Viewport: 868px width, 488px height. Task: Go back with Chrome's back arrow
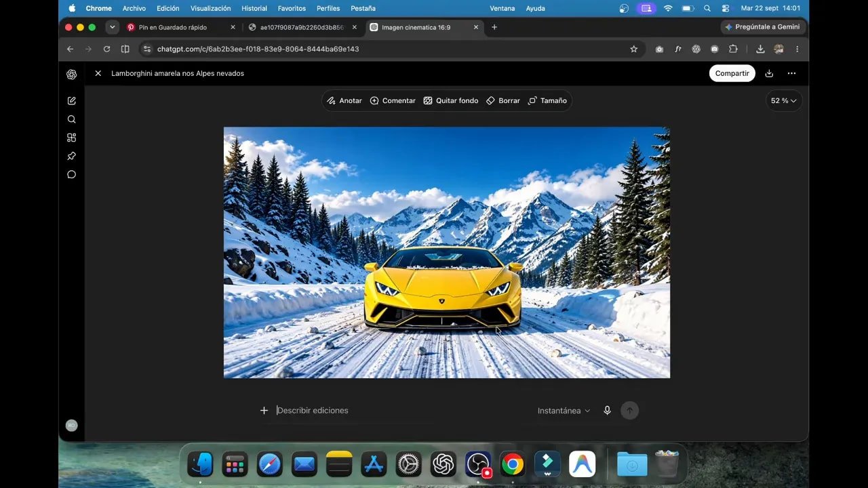pyautogui.click(x=70, y=49)
